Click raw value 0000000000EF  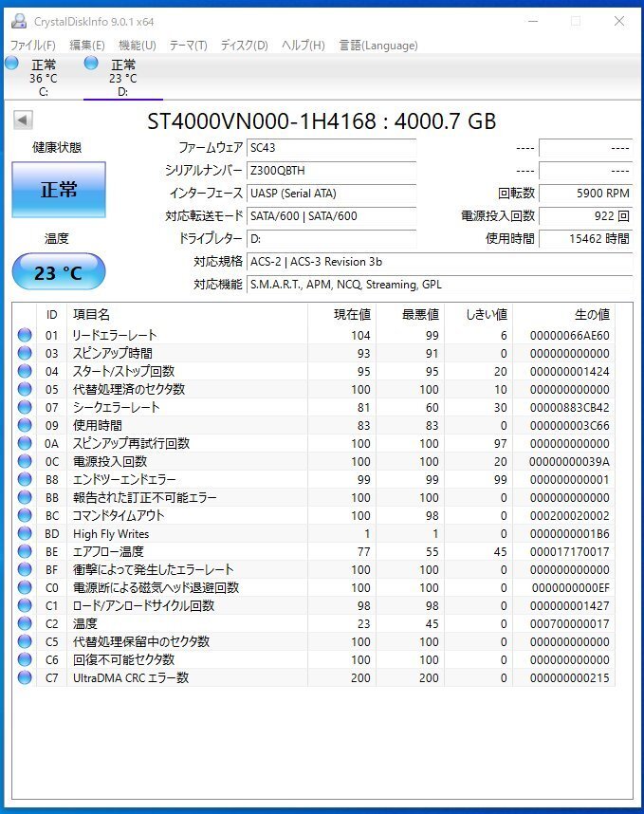coord(570,588)
